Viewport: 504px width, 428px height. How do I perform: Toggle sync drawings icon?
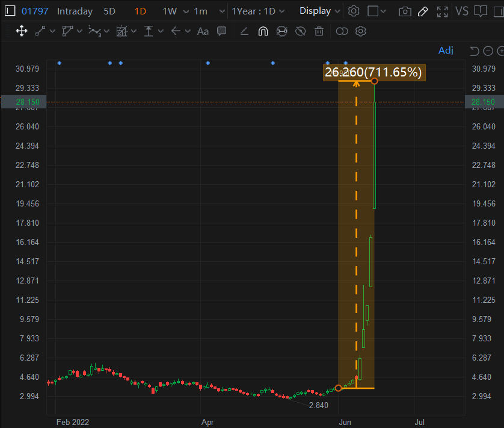[x=281, y=31]
